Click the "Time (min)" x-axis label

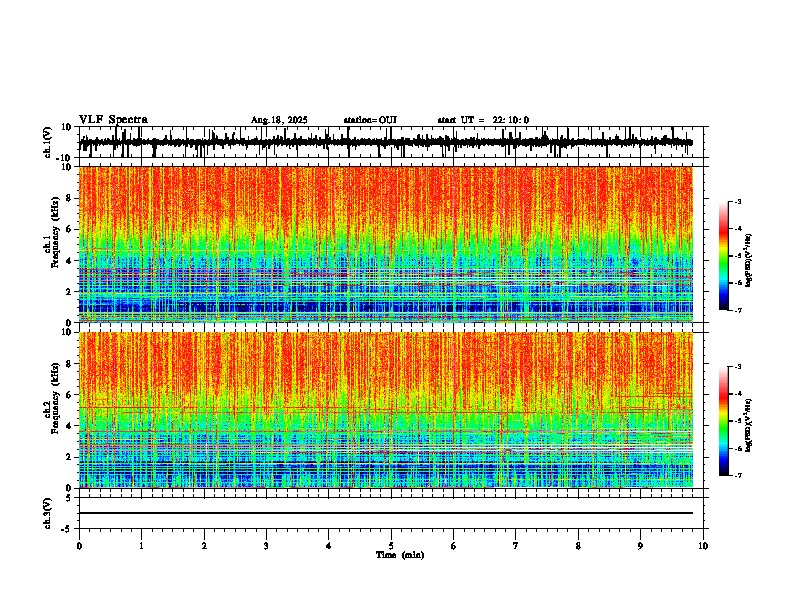400,555
